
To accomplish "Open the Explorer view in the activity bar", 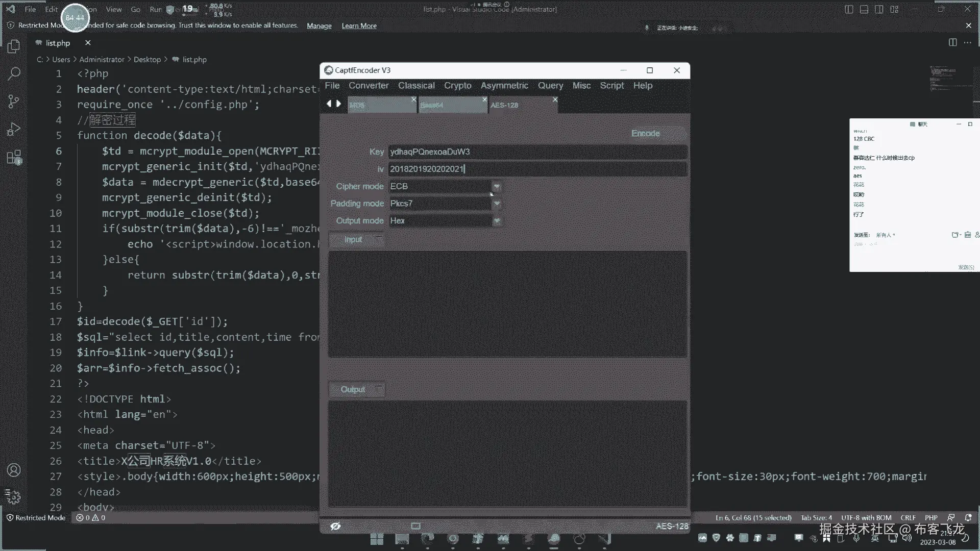I will 14,47.
